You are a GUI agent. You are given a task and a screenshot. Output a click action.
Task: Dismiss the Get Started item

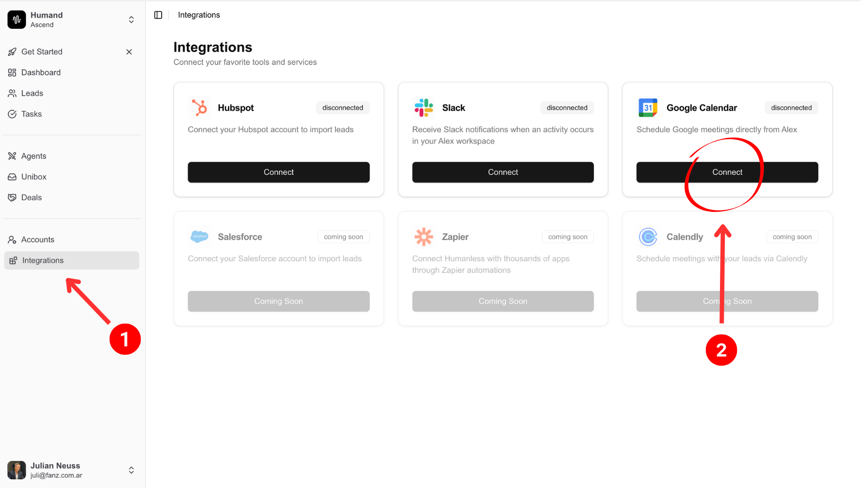click(129, 52)
